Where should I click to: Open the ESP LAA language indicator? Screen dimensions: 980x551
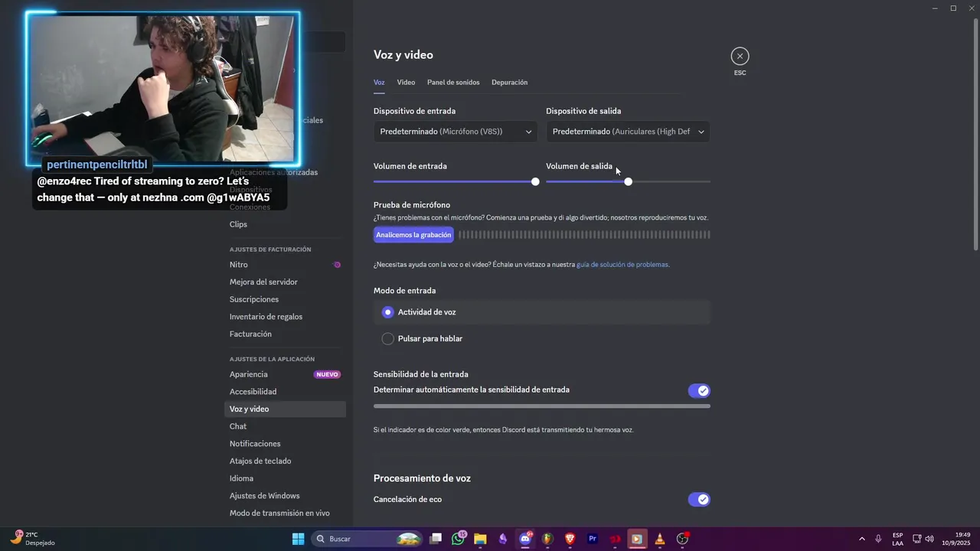897,539
